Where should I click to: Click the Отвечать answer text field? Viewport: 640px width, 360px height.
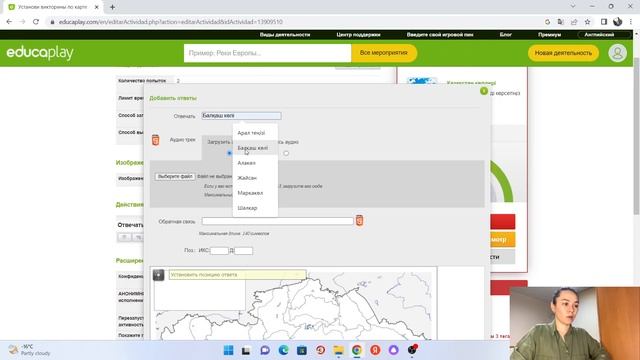(x=241, y=116)
